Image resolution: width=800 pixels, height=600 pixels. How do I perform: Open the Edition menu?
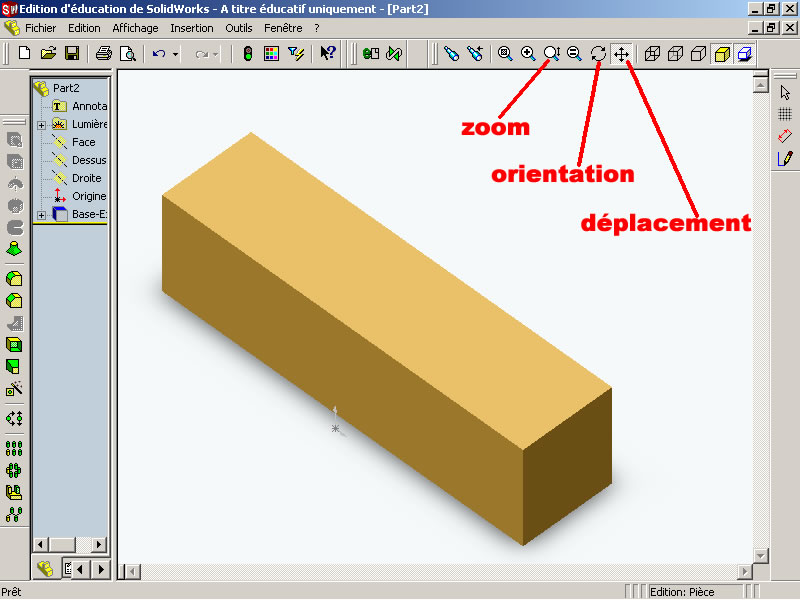coord(84,28)
